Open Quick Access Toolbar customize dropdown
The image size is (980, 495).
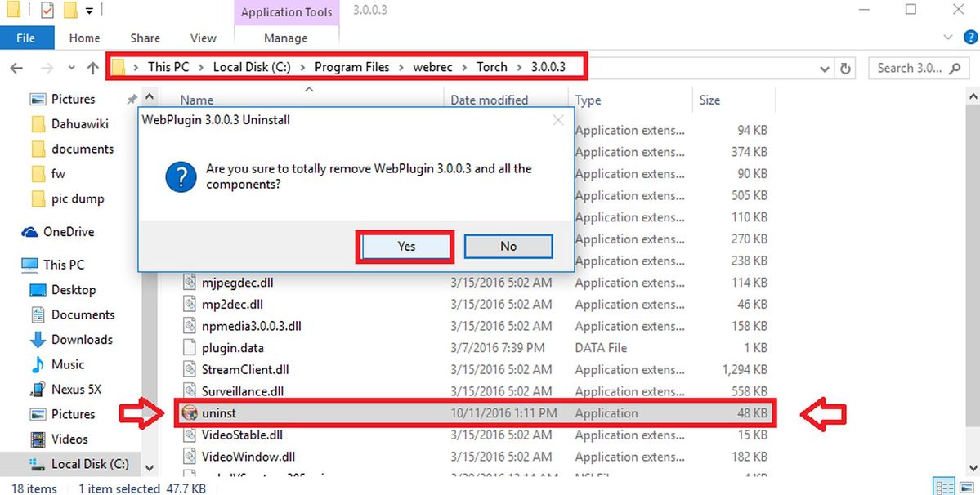click(90, 11)
